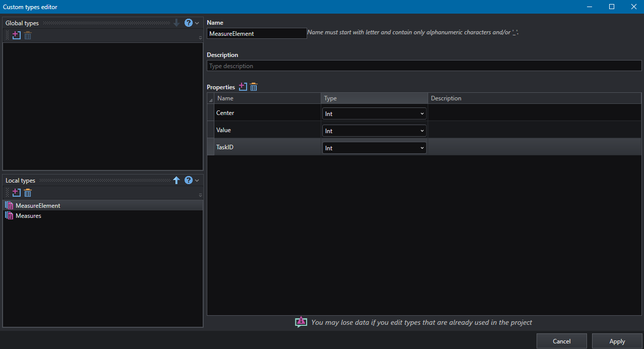
Task: Open Global types help icon
Action: [x=189, y=23]
